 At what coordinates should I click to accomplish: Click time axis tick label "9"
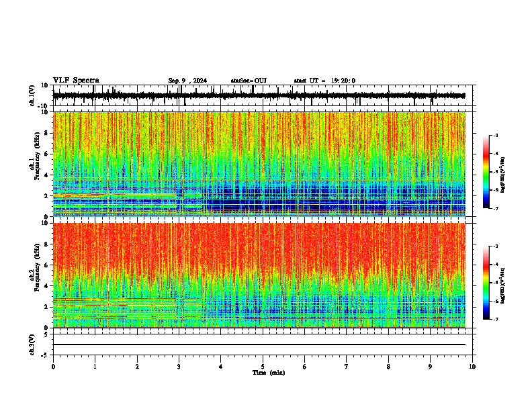430,367
